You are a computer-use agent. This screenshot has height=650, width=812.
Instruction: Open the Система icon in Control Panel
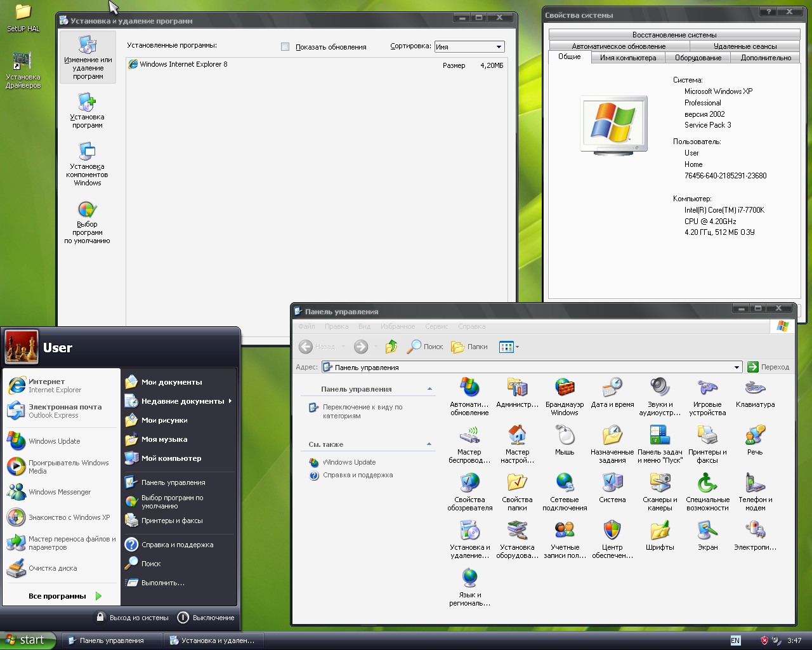pyautogui.click(x=612, y=488)
